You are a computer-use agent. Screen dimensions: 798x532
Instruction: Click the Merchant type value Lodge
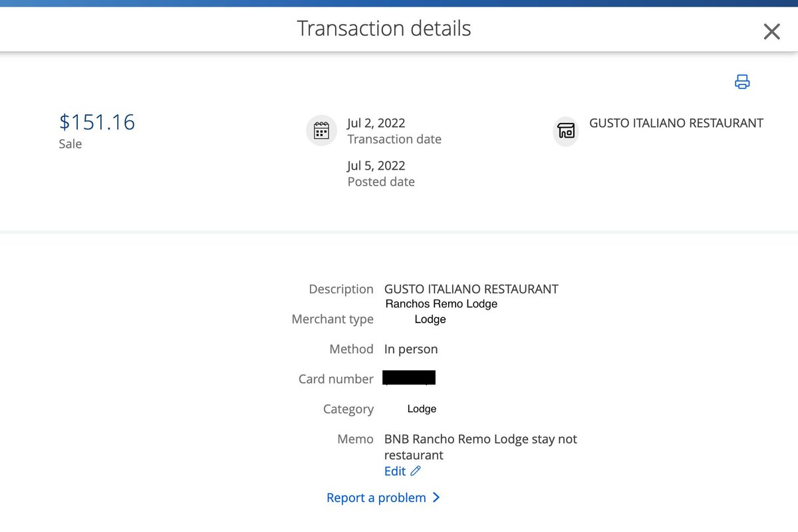point(430,319)
